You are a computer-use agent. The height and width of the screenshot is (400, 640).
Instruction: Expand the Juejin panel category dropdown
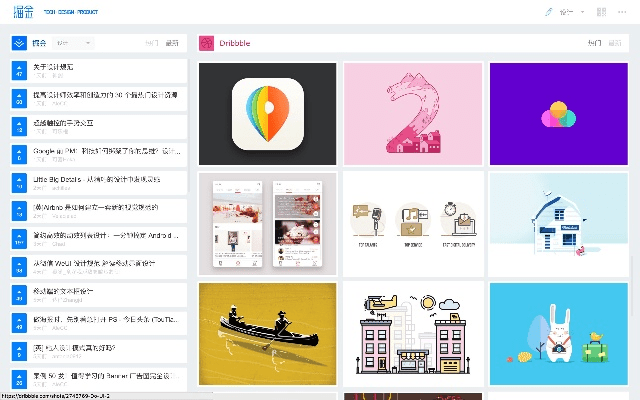click(75, 43)
